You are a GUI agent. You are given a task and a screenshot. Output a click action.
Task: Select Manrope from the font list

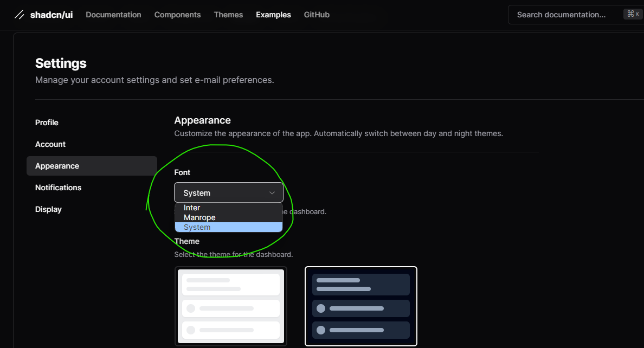199,217
